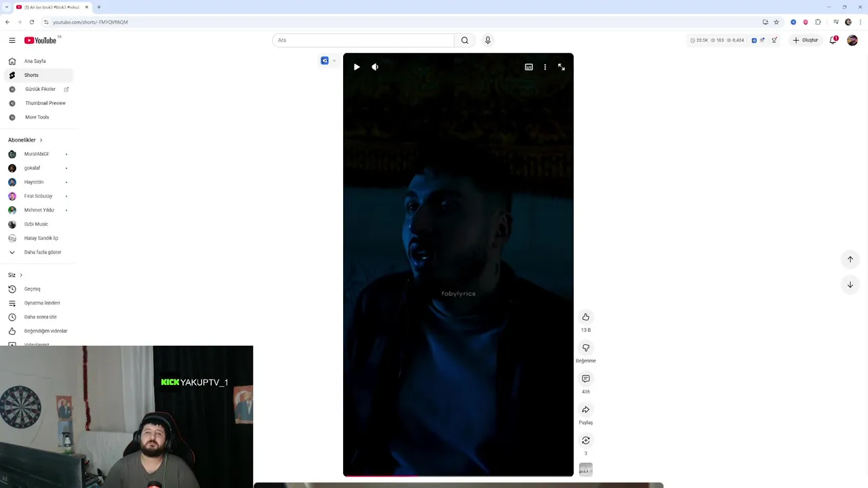Dislike the video with Beğenme button

pyautogui.click(x=586, y=348)
